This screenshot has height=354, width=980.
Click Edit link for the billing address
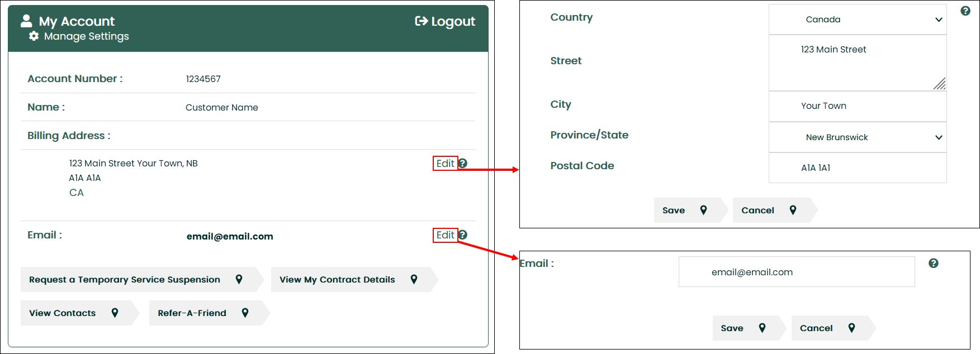tap(445, 164)
